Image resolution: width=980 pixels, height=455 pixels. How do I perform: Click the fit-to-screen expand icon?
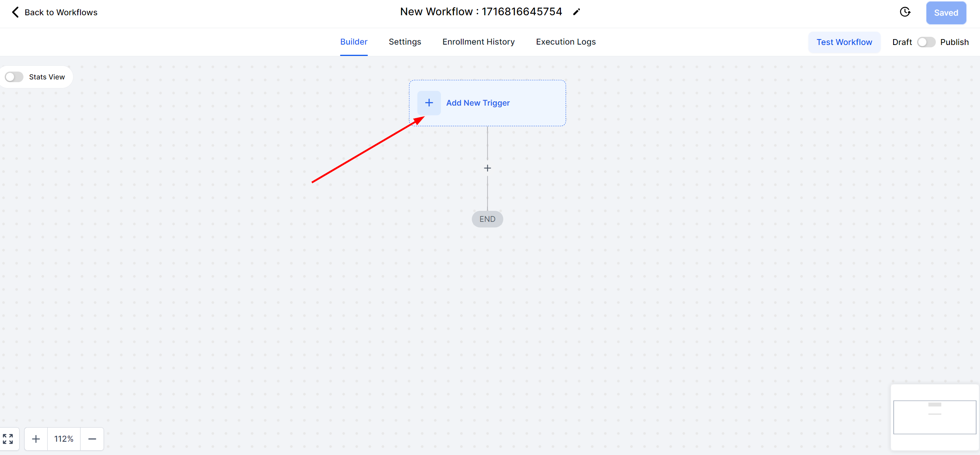click(x=8, y=439)
